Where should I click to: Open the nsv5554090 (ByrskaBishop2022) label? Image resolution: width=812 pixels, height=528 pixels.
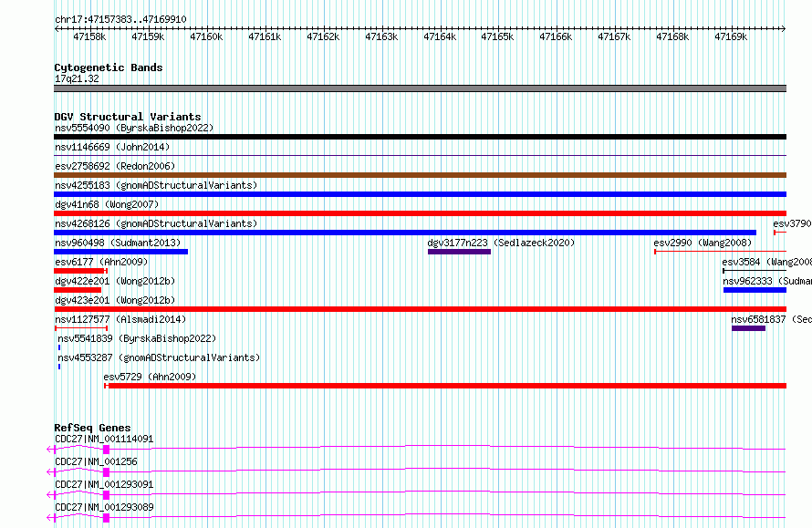click(134, 128)
